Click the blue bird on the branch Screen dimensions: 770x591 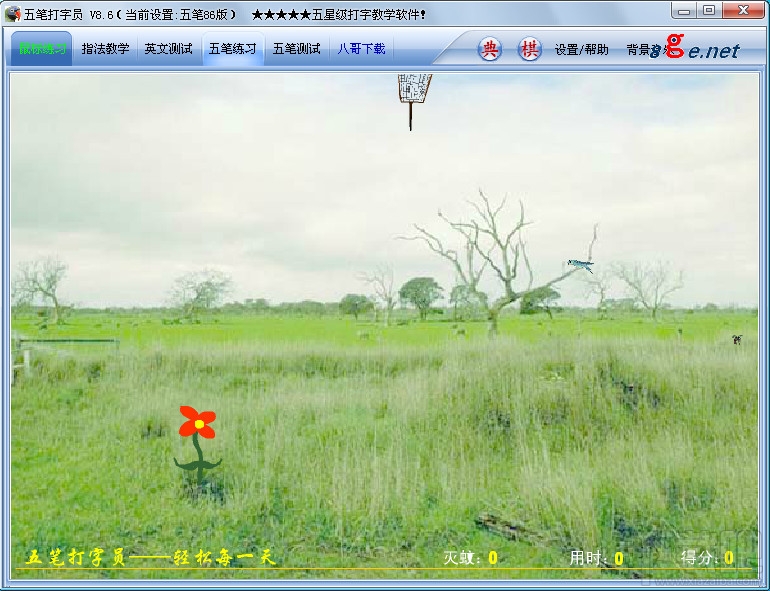(x=580, y=265)
